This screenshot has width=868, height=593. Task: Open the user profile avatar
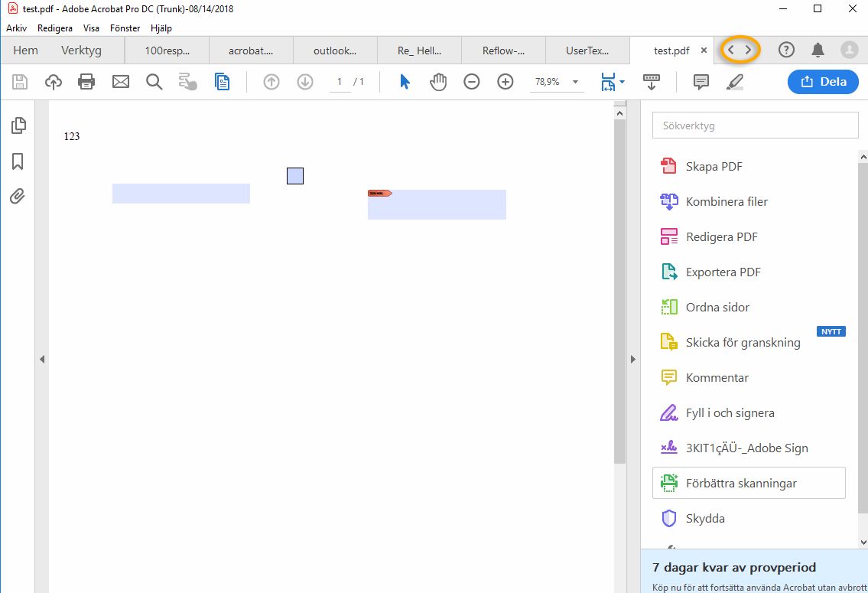pos(849,50)
